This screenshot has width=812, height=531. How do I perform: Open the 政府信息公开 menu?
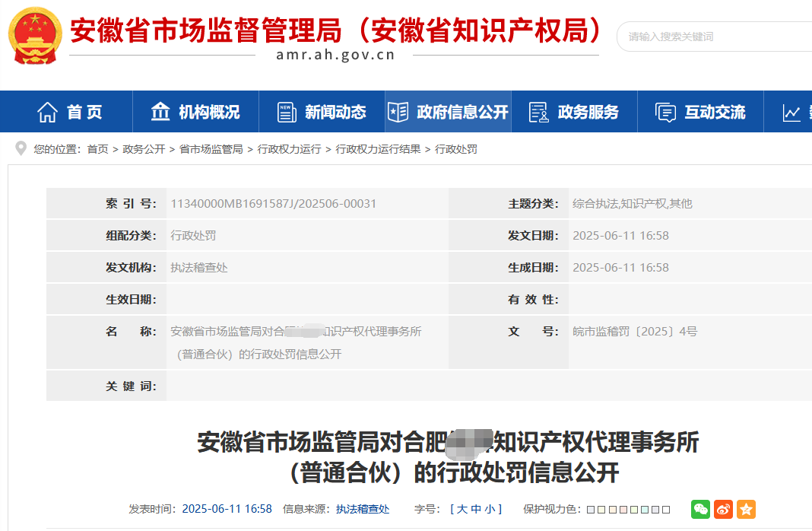448,111
